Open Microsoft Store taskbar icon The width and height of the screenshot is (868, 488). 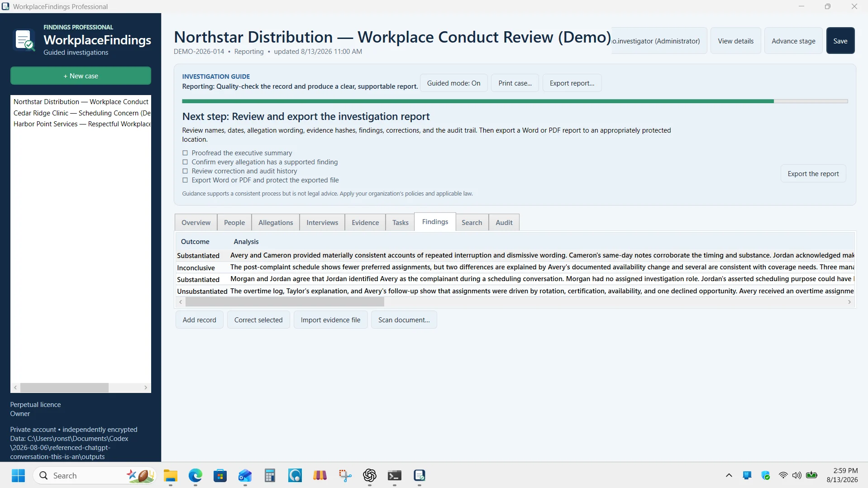coord(220,476)
